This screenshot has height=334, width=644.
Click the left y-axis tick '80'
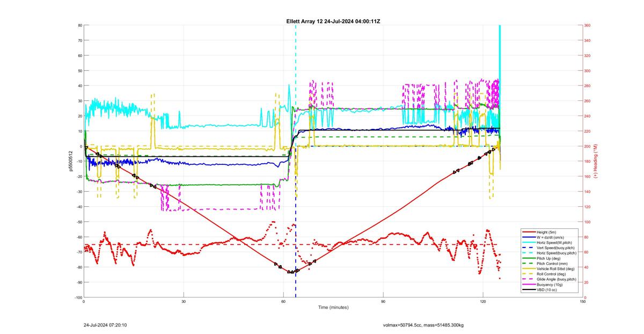click(79, 25)
